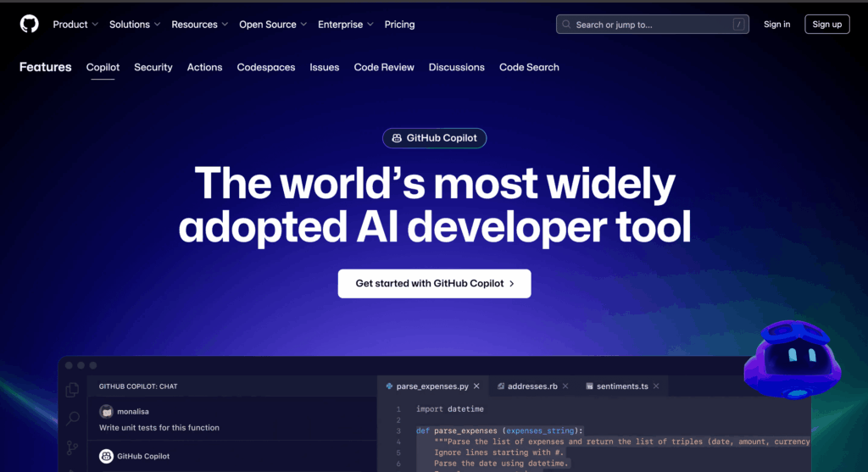
Task: Expand the Solutions dropdown menu
Action: pyautogui.click(x=135, y=25)
